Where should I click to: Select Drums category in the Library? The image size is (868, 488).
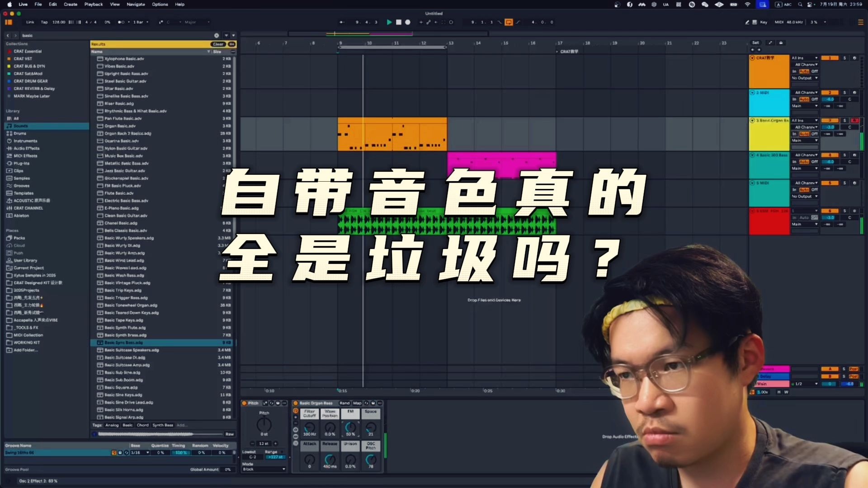pos(47,133)
